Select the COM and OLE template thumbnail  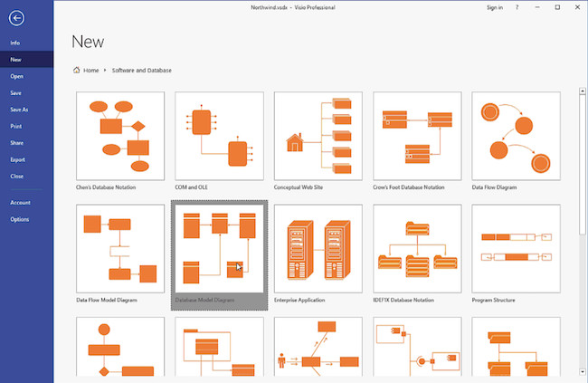[219, 136]
